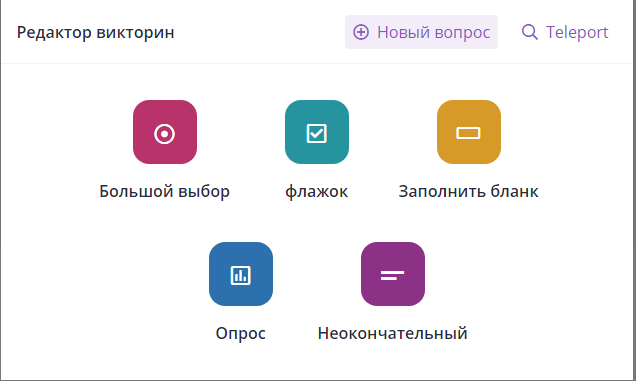The image size is (636, 381).
Task: Pick the Заполнить бланк question icon
Action: pyautogui.click(x=468, y=132)
